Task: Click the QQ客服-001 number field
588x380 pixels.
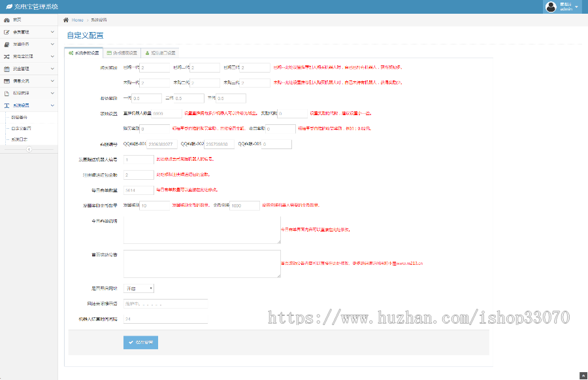Action: point(162,144)
